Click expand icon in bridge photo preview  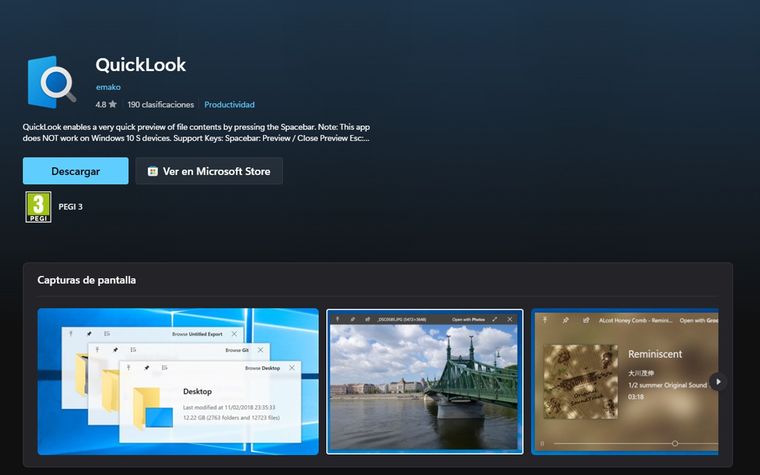[x=494, y=319]
